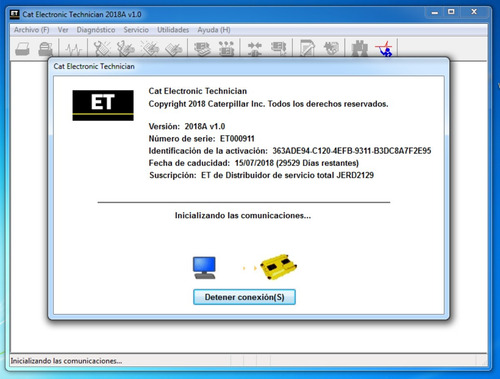Click the fourth logged event codes icon
Image resolution: width=500 pixels, height=379 pixels.
tap(173, 49)
